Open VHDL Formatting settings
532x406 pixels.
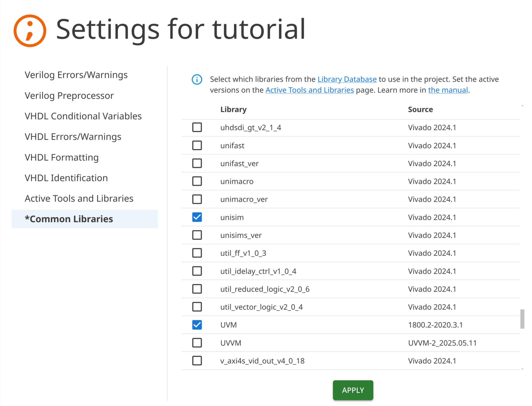pos(61,157)
